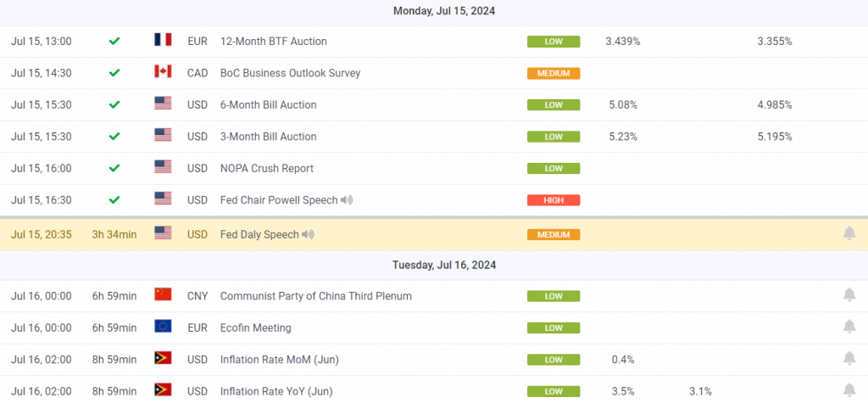Set alert bell for Inflation Rate MoM
This screenshot has width=868, height=403.
pyautogui.click(x=849, y=359)
